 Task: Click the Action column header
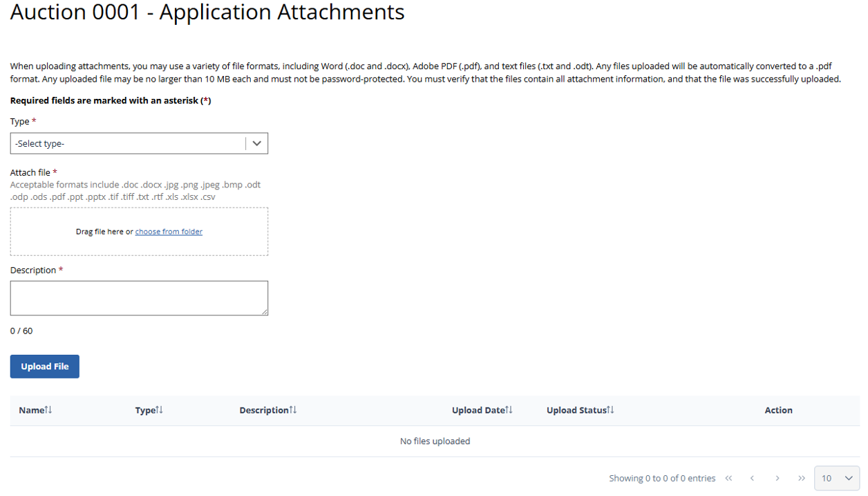coord(778,410)
